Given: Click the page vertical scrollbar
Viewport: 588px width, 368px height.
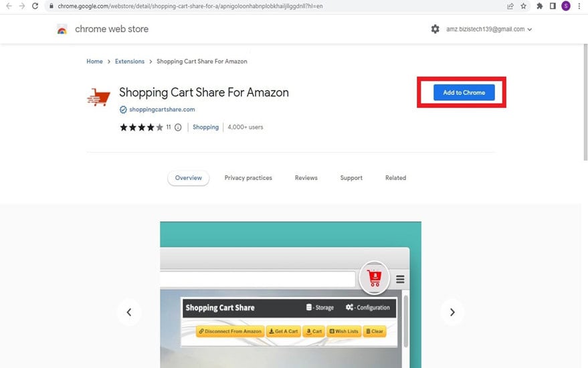Looking at the screenshot, I should click(585, 102).
